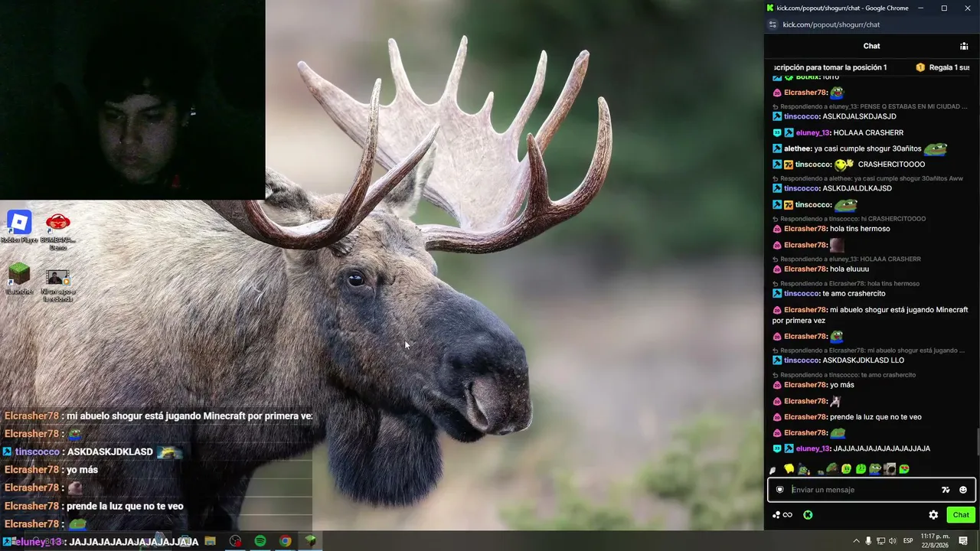Image resolution: width=980 pixels, height=551 pixels.
Task: Click the kick.com popout chat URL in the address bar
Action: point(831,24)
